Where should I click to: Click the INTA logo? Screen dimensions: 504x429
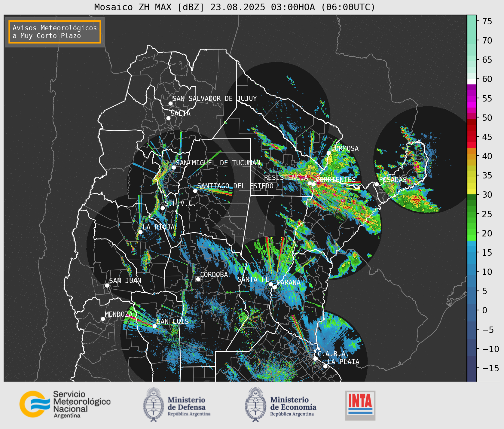pos(360,405)
